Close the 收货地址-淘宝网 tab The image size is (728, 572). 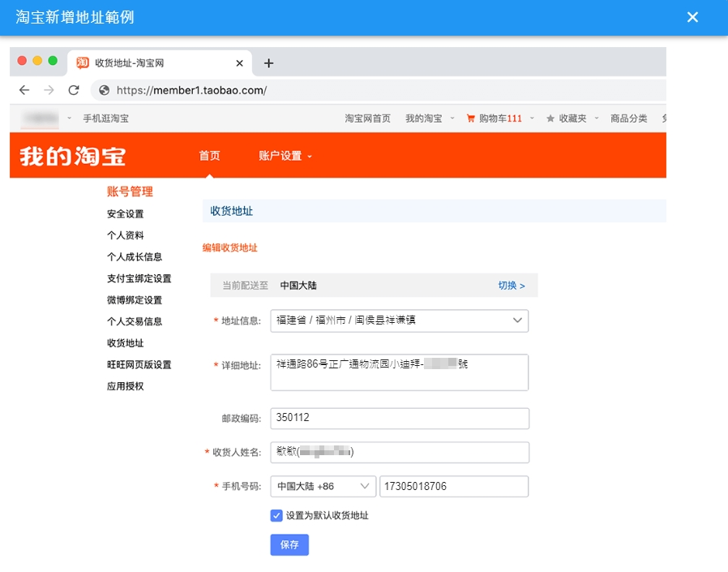coord(240,63)
